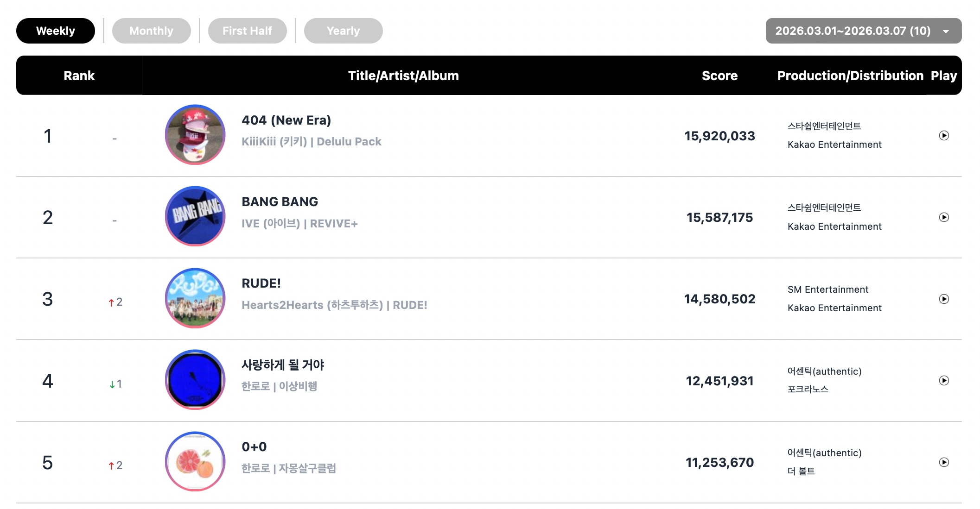Screen dimensions: 980x509
Task: Open the 404 (New Era) song title
Action: click(286, 120)
